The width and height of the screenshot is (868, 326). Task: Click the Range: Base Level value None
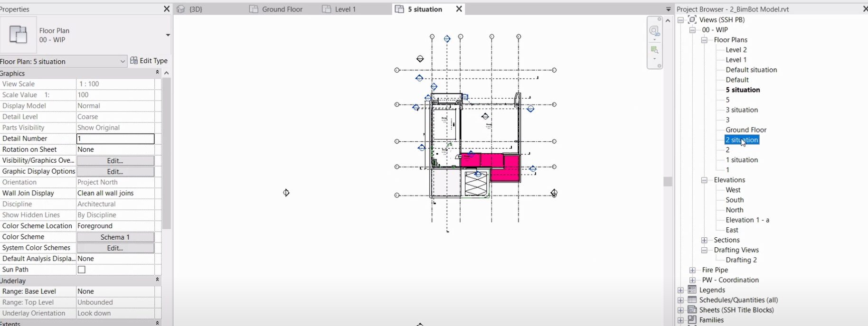[115, 291]
